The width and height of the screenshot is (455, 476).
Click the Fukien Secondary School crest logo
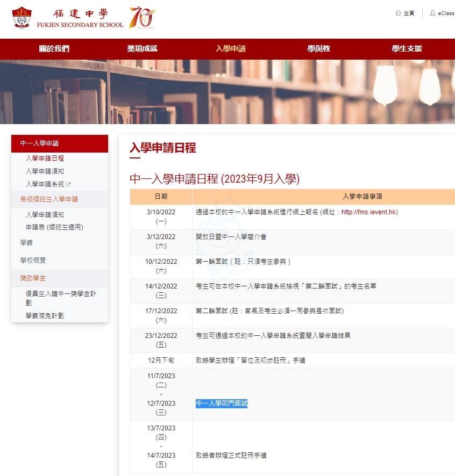pyautogui.click(x=22, y=18)
